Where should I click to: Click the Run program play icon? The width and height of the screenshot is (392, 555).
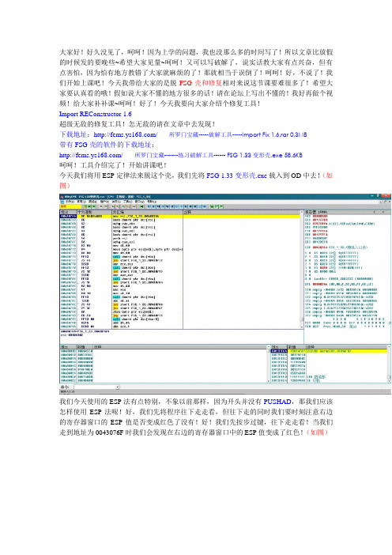(101, 206)
